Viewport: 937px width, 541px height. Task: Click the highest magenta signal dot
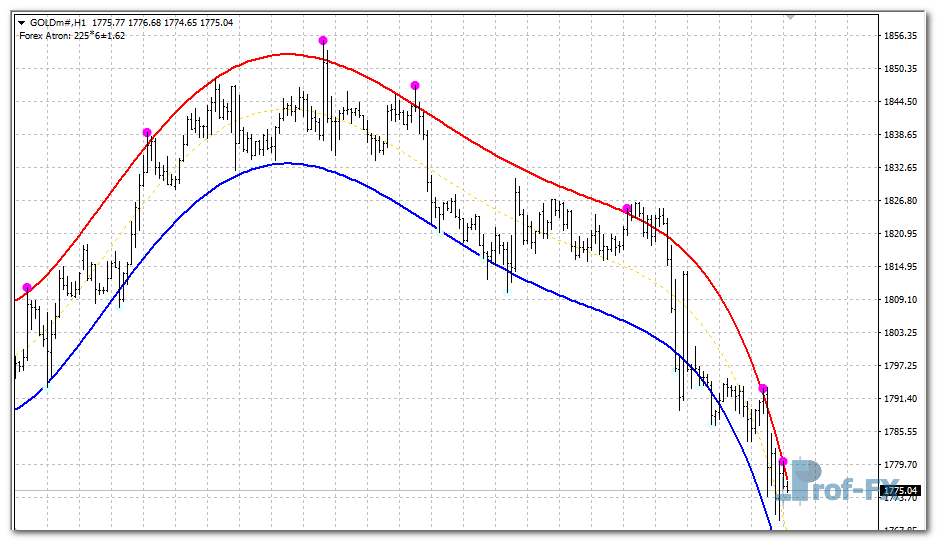(x=323, y=41)
